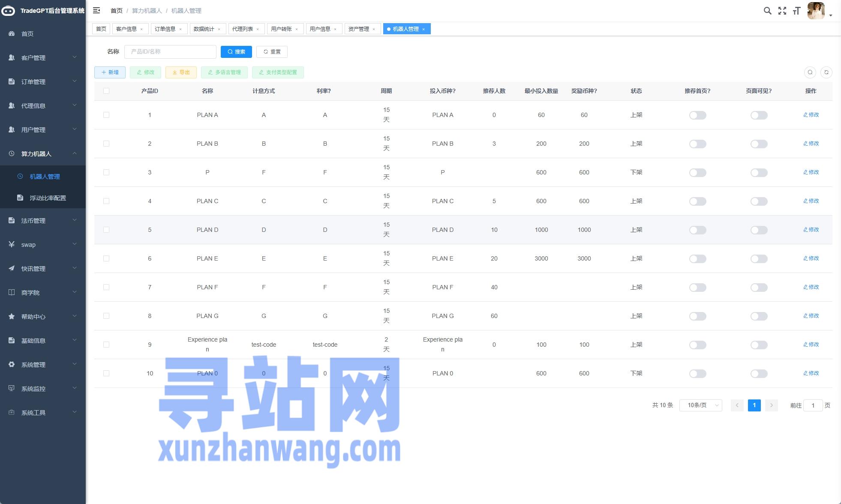The height and width of the screenshot is (504, 841).
Task: Click the 搜索 search button
Action: (236, 51)
